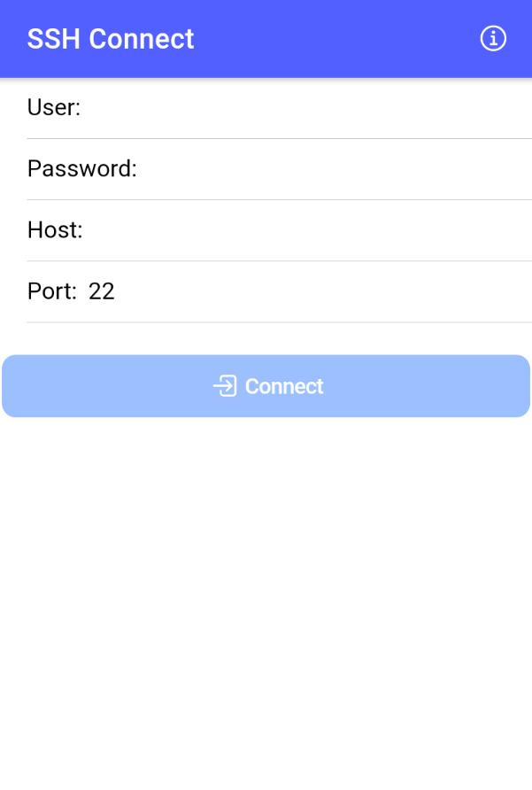Tap the Connect button
The height and width of the screenshot is (790, 532).
pos(266,386)
